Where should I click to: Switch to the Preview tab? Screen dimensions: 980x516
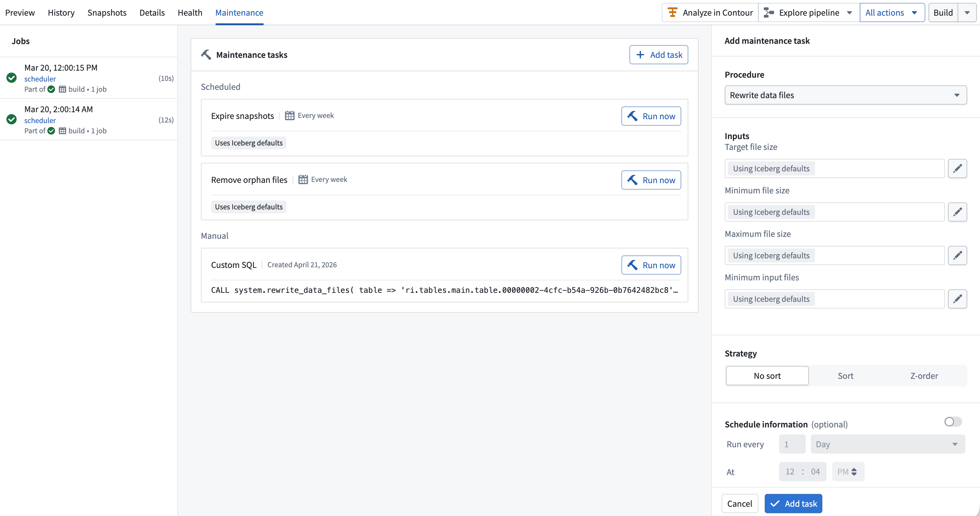tap(20, 12)
